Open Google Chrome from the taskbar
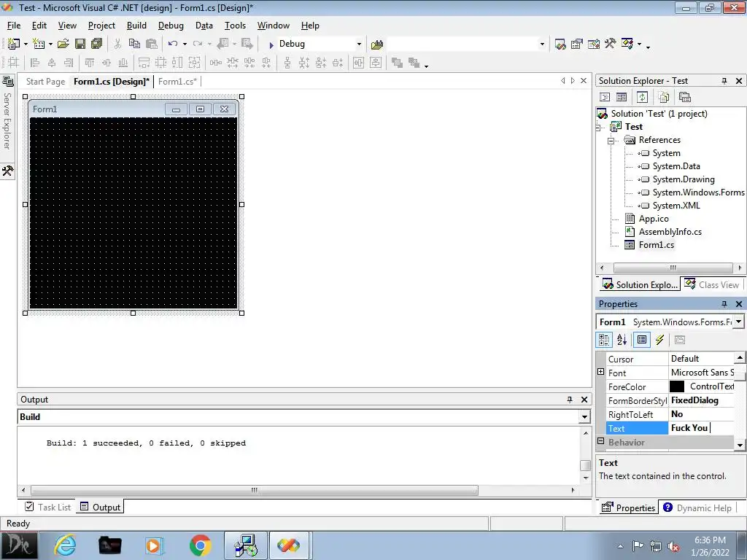Screen dimensions: 747x560 click(200, 545)
